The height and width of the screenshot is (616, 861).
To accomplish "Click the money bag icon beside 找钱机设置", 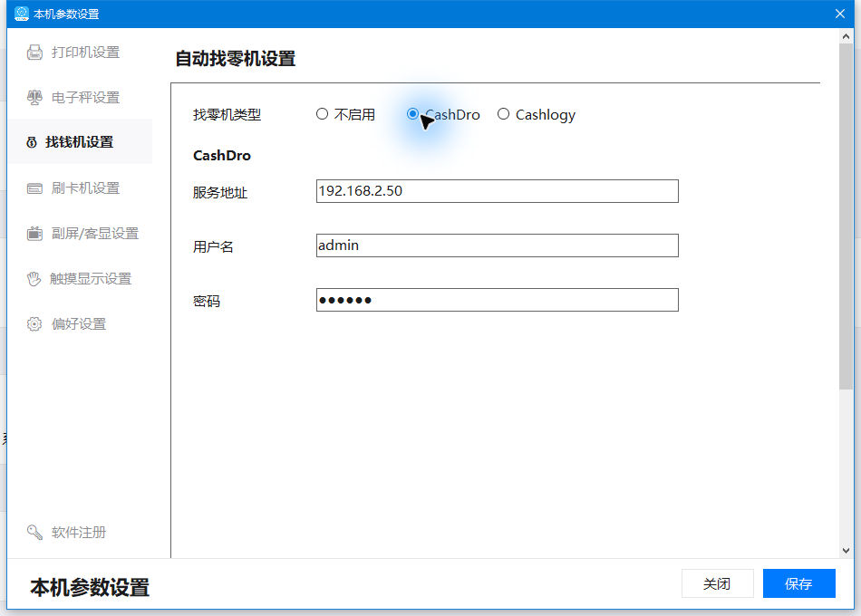I will (32, 143).
